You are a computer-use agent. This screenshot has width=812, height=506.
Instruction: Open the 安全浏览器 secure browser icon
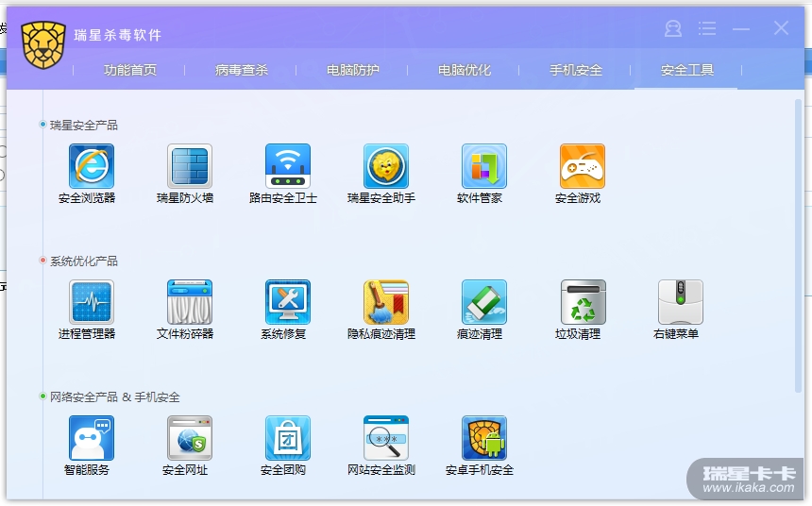(92, 166)
